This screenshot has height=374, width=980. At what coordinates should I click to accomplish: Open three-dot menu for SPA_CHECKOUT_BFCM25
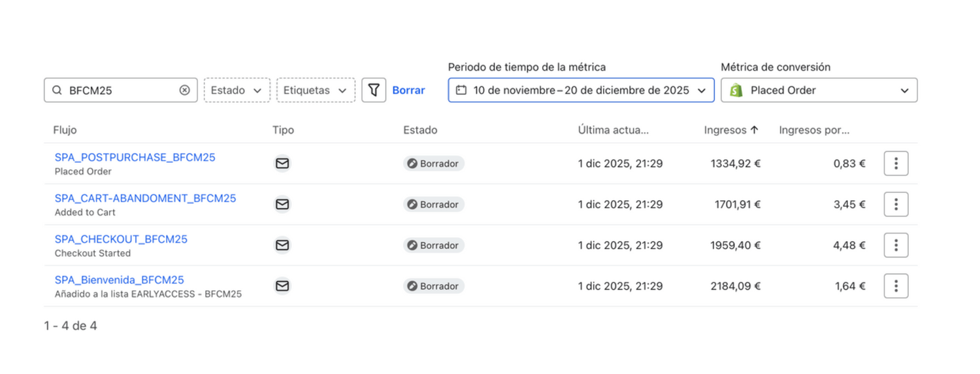point(896,245)
